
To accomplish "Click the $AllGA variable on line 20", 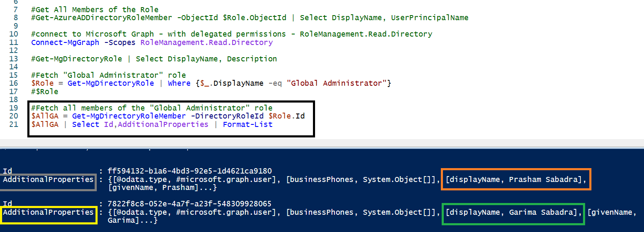I will point(45,116).
